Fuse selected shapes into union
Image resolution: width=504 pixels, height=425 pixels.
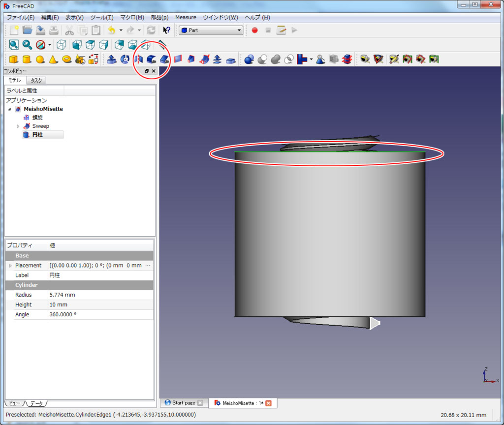pyautogui.click(x=276, y=59)
